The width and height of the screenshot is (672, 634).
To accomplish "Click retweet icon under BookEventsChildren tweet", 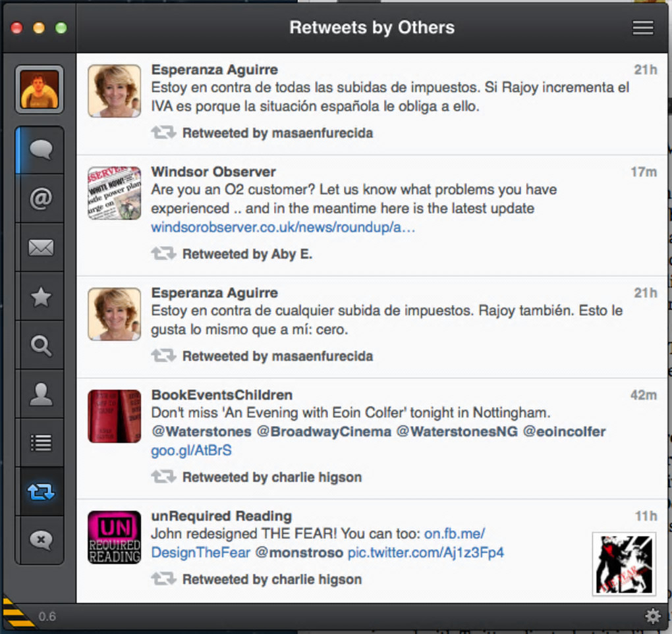I will 163,477.
